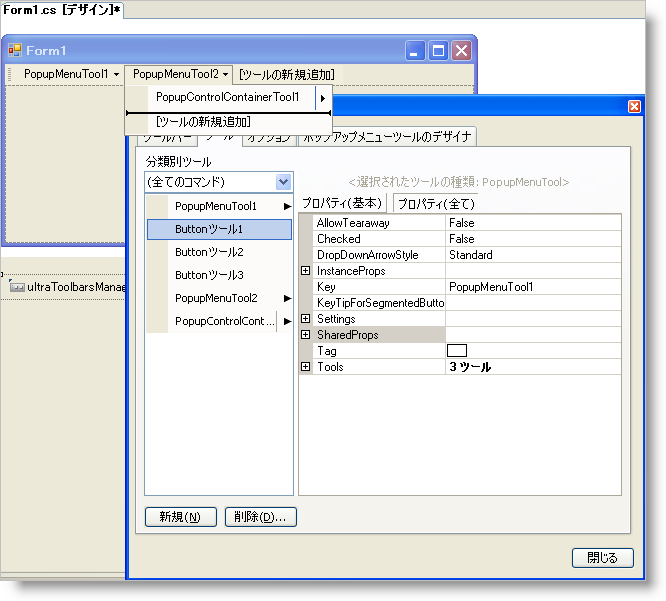666x601 pixels.
Task: Expand the Settings property node
Action: point(305,319)
